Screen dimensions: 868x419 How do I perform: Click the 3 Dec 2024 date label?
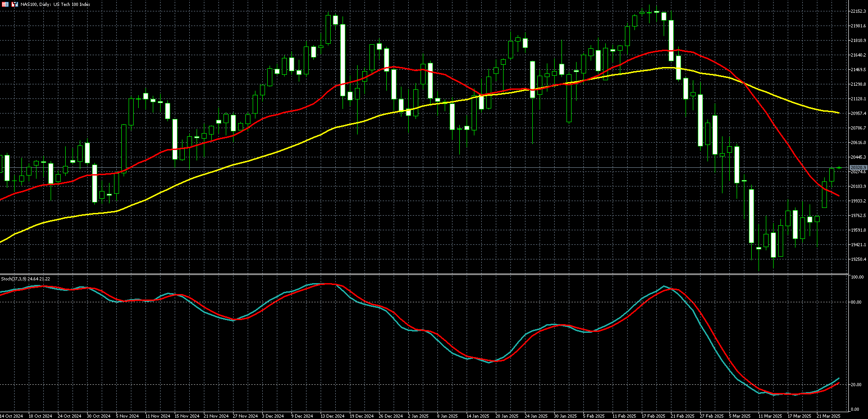(x=273, y=416)
